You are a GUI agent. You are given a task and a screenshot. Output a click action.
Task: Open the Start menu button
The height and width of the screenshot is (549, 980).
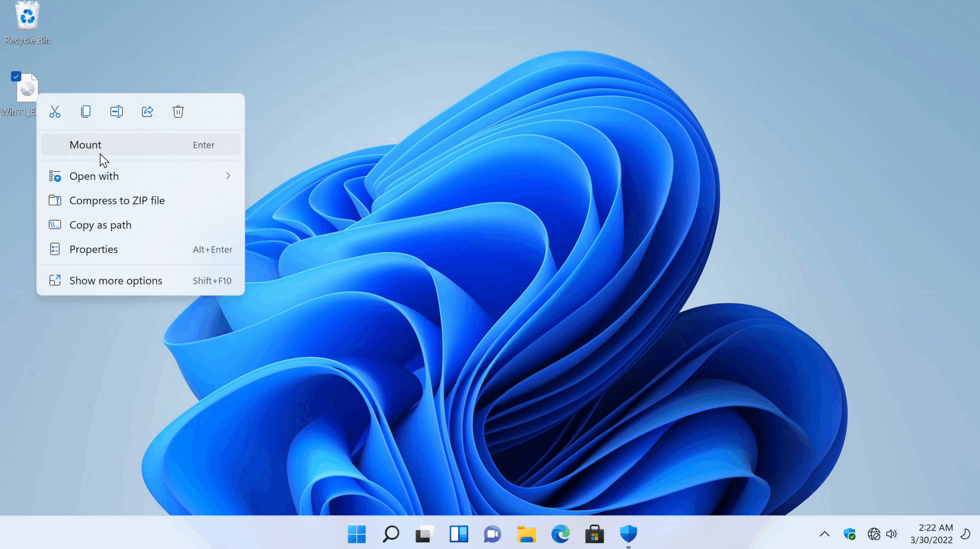point(357,534)
